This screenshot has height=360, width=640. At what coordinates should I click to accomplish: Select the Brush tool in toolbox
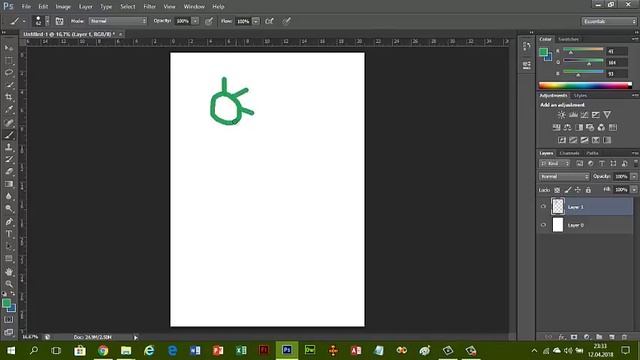pos(9,135)
